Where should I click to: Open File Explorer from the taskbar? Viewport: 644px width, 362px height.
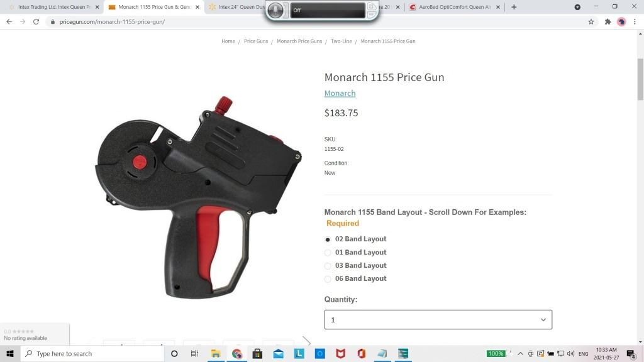tap(216, 353)
